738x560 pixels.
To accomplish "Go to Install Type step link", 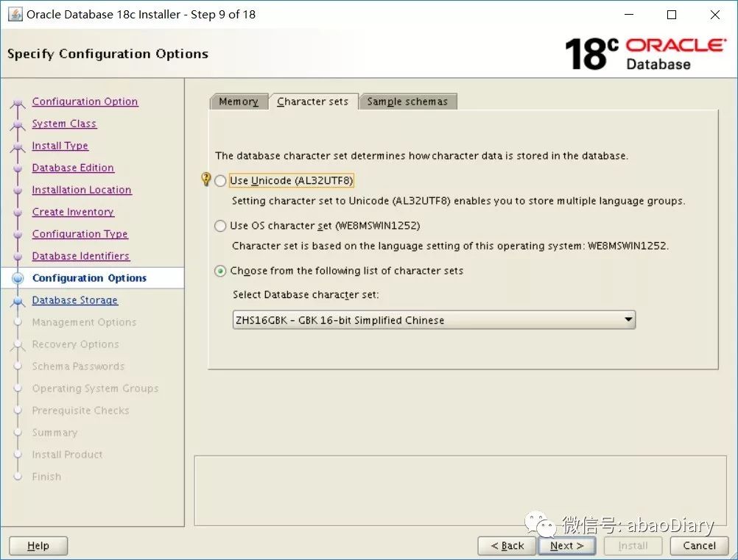I will (60, 146).
